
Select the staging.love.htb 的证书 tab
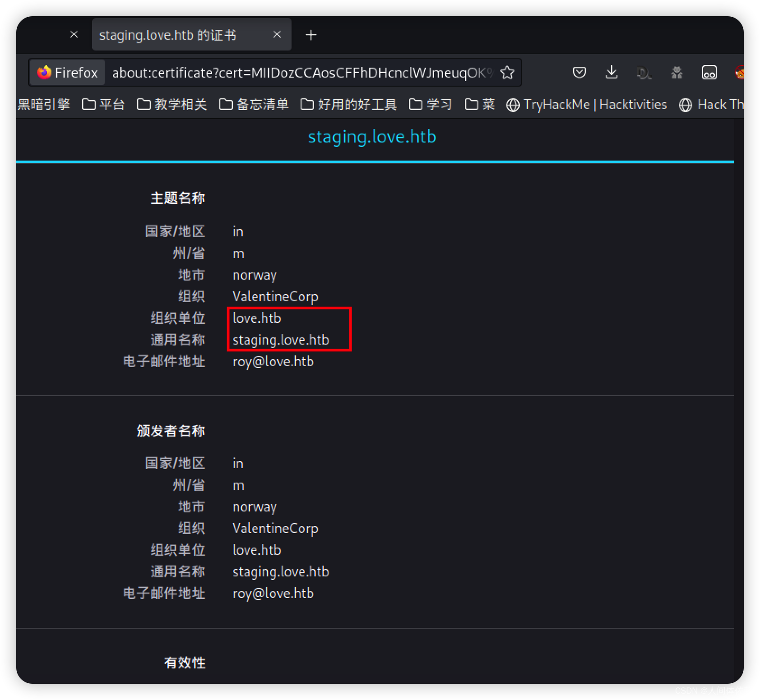(191, 35)
